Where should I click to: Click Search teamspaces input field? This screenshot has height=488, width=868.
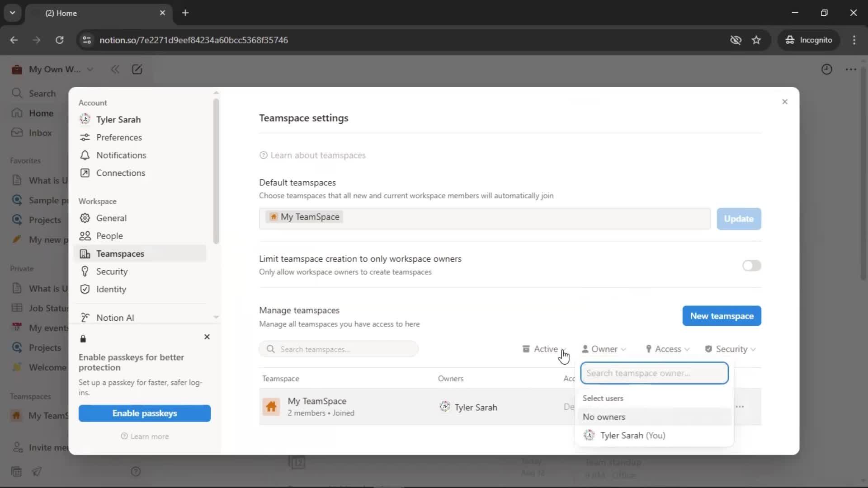pyautogui.click(x=339, y=349)
